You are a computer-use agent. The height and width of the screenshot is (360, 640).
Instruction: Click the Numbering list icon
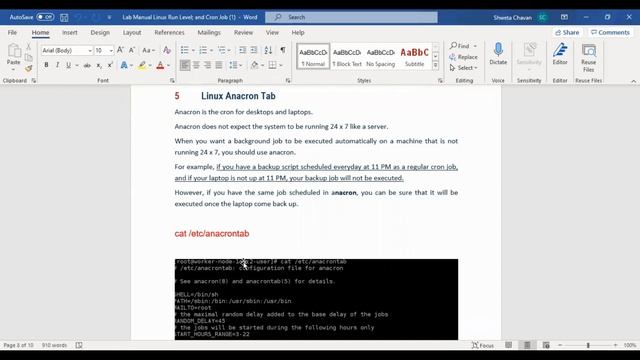pyautogui.click(x=203, y=50)
